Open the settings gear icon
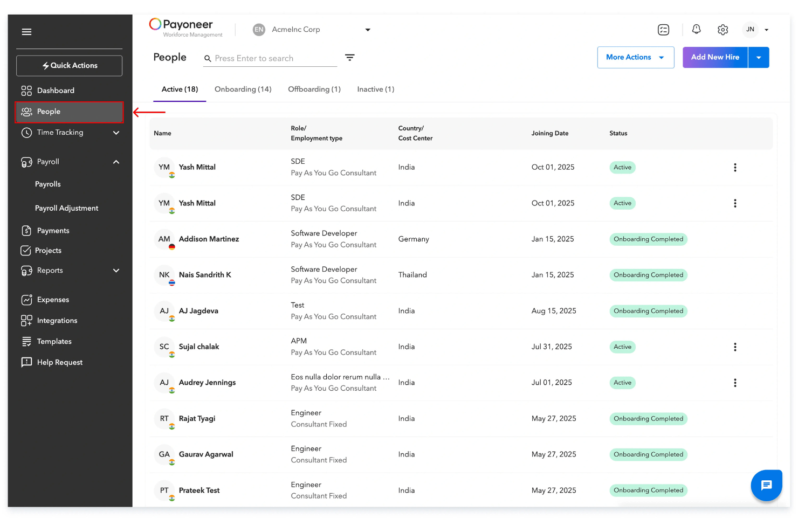The height and width of the screenshot is (532, 798). coord(723,30)
